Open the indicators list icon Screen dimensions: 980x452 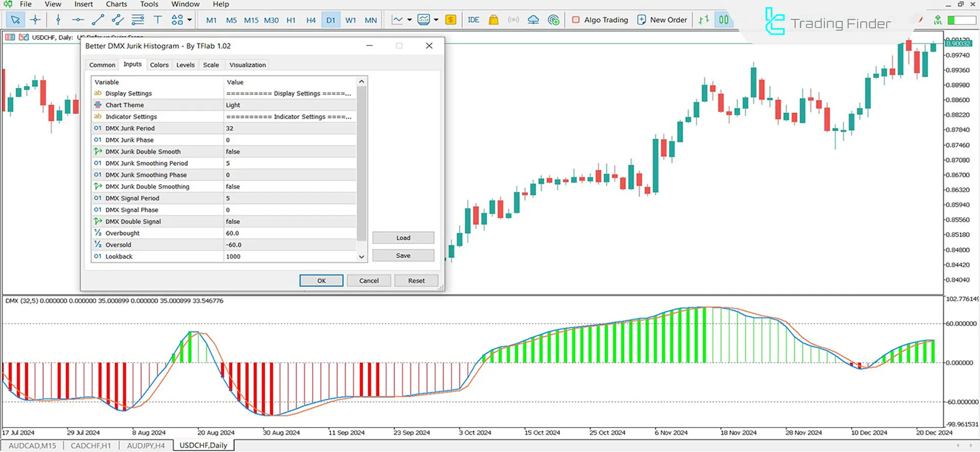click(x=424, y=20)
